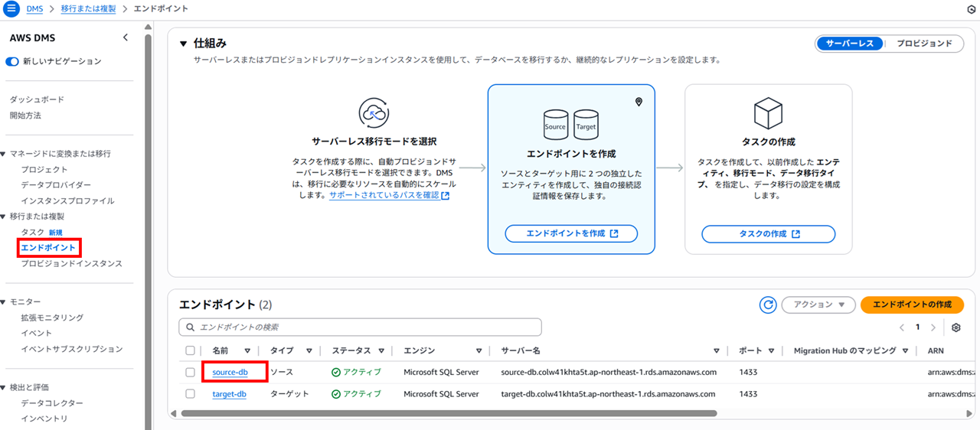
Task: Collapse the 移行または複製 sidebar section
Action: (x=4, y=217)
